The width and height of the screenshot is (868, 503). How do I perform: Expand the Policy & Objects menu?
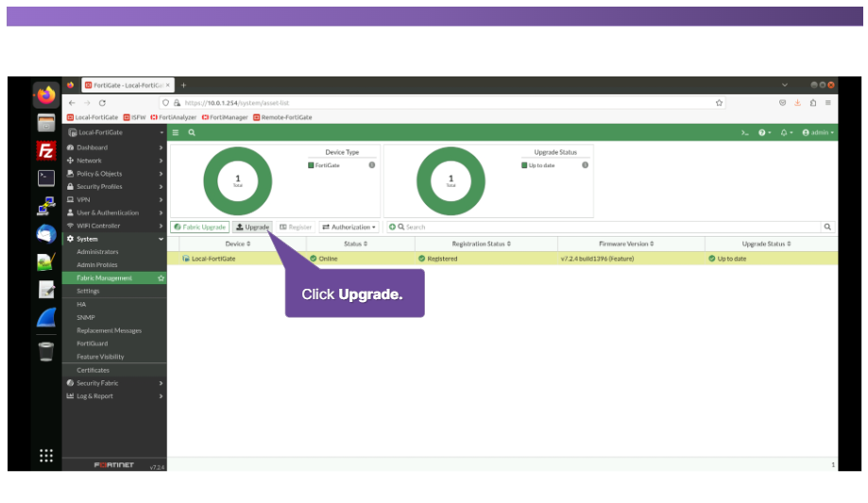point(114,174)
